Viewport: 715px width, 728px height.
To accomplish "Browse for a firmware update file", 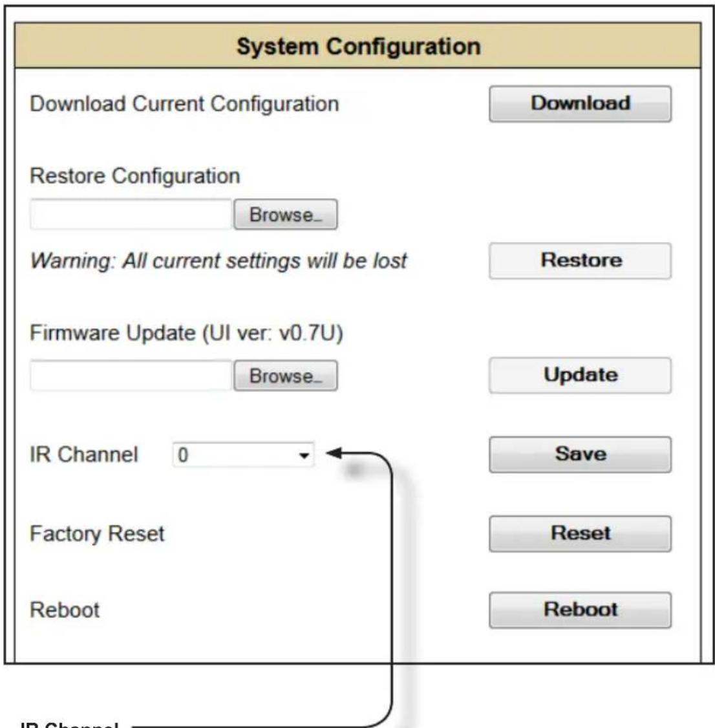I will click(x=286, y=376).
